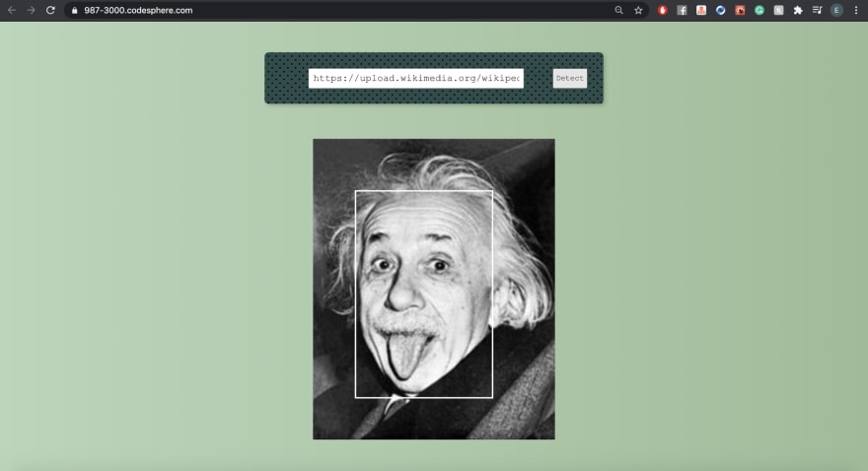
Task: Open the red shield extension
Action: coord(663,10)
